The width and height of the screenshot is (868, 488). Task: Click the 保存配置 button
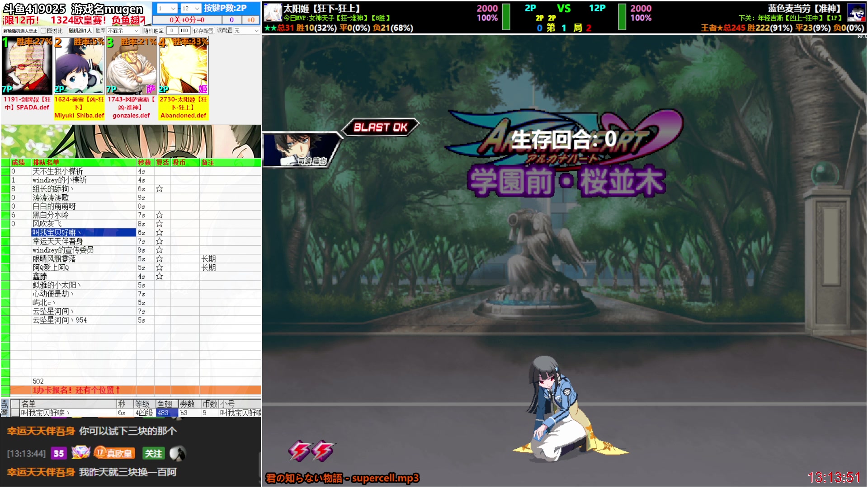[x=203, y=31]
